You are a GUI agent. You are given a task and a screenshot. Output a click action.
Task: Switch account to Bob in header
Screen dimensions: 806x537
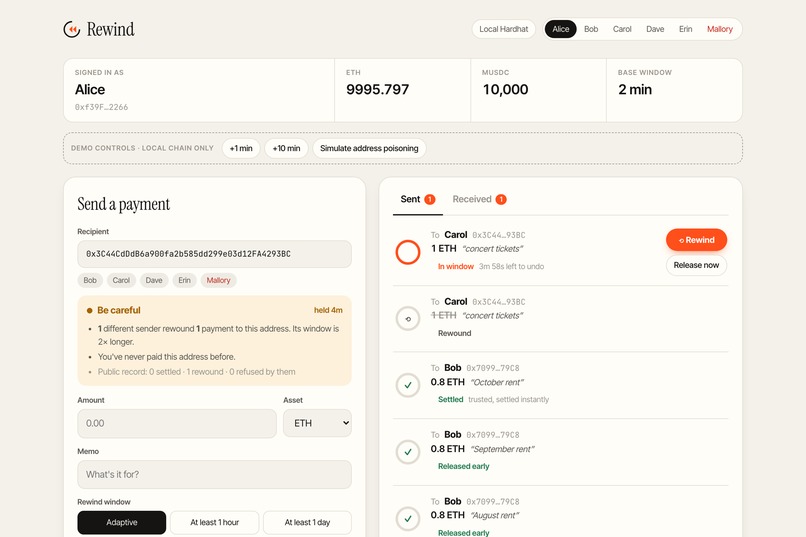coord(591,29)
